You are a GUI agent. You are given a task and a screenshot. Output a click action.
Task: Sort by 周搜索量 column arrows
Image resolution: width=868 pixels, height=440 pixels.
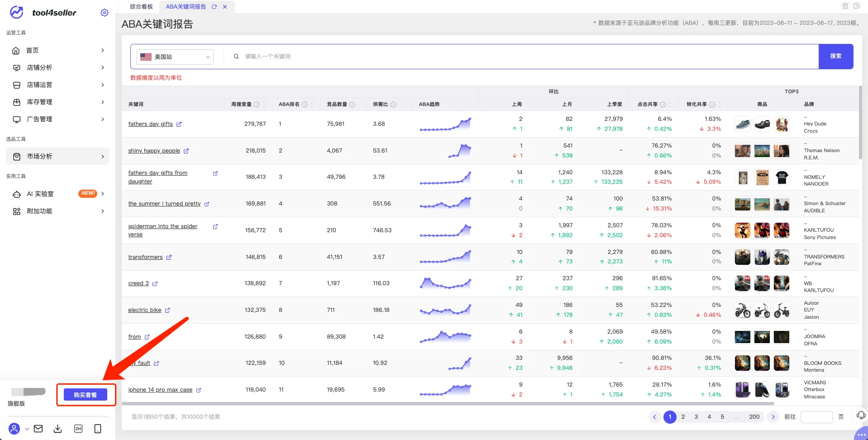pyautogui.click(x=264, y=105)
